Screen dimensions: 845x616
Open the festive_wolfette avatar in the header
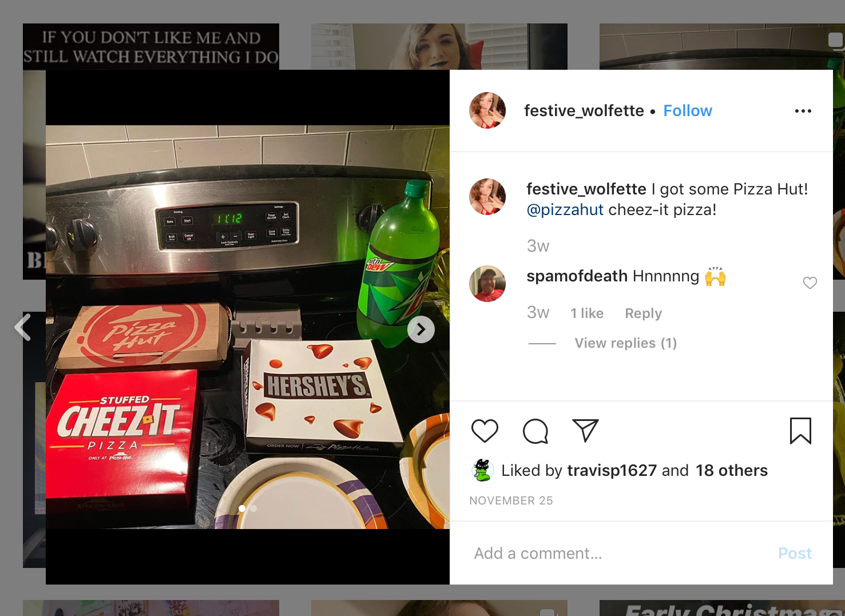487,110
